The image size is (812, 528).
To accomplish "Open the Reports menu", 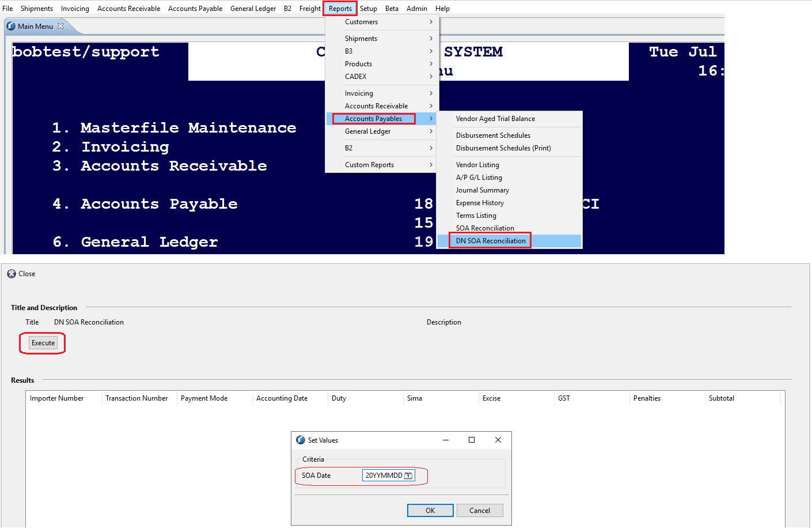I will click(x=340, y=9).
